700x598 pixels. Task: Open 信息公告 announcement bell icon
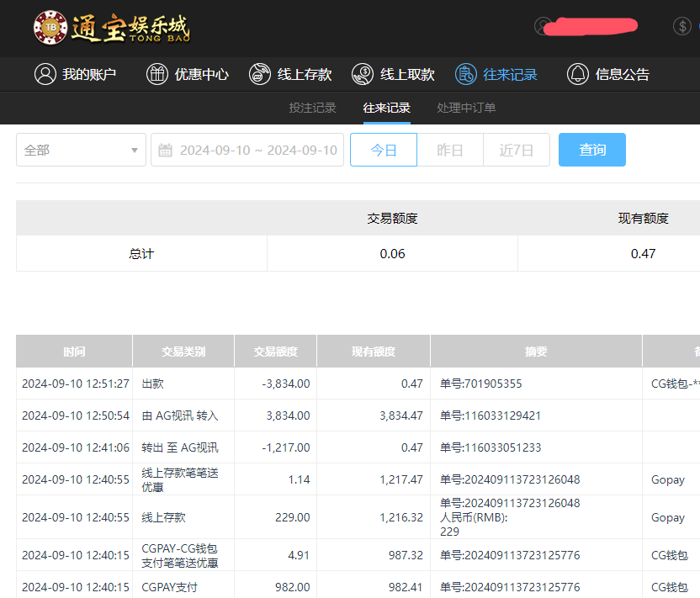[578, 74]
